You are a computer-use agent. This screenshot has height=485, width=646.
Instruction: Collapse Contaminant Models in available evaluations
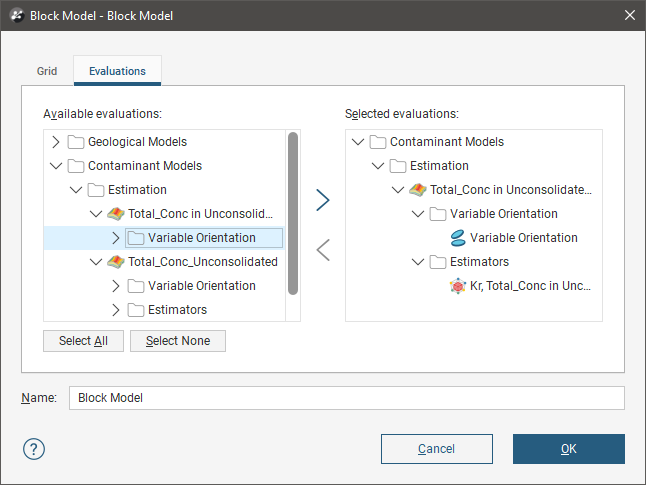click(55, 166)
